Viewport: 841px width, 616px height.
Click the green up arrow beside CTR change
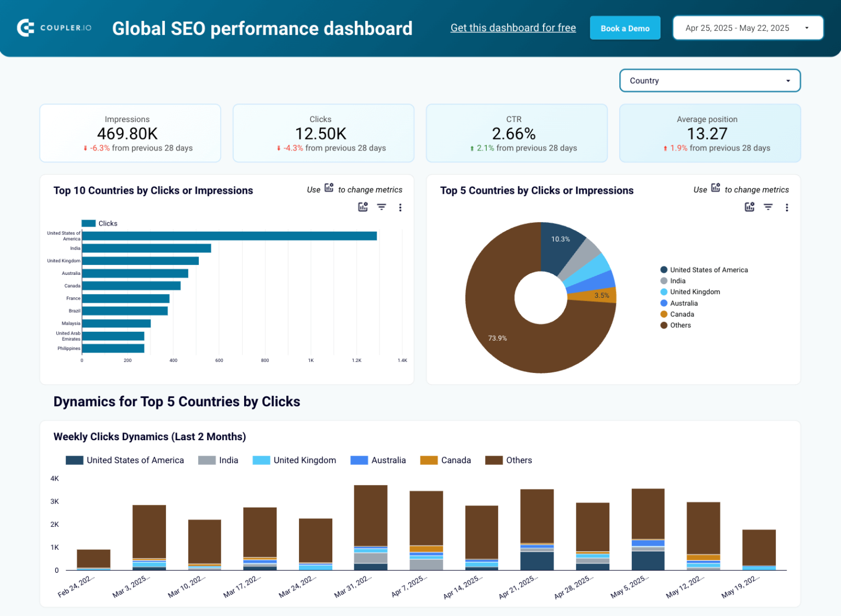pos(473,148)
